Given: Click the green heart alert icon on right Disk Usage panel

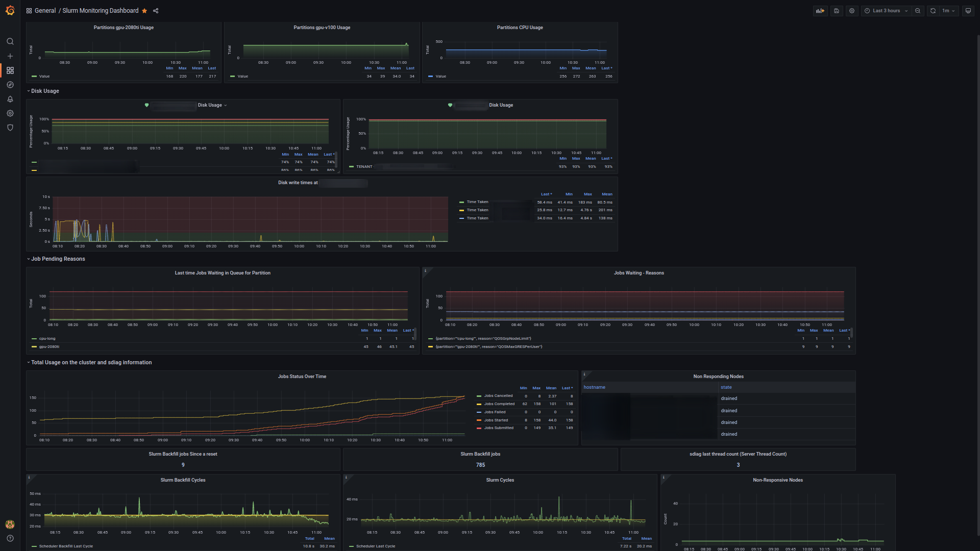Looking at the screenshot, I should pyautogui.click(x=450, y=105).
